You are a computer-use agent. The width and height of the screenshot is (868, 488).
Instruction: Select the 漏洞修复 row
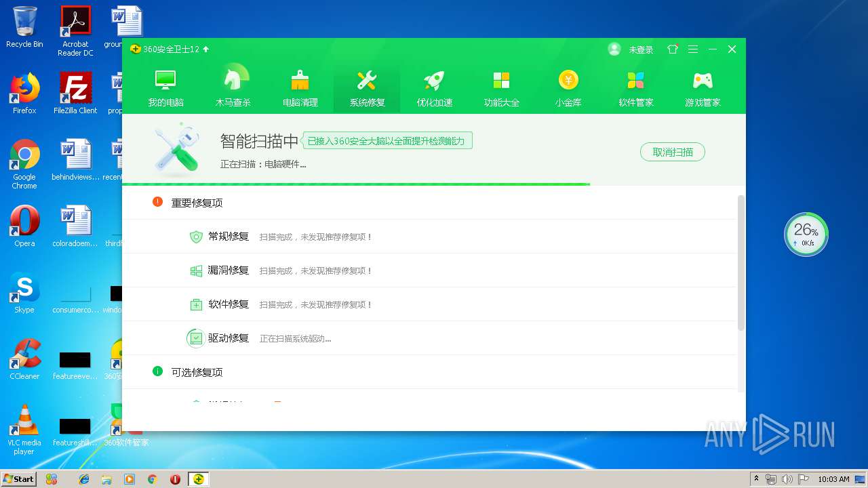click(430, 270)
